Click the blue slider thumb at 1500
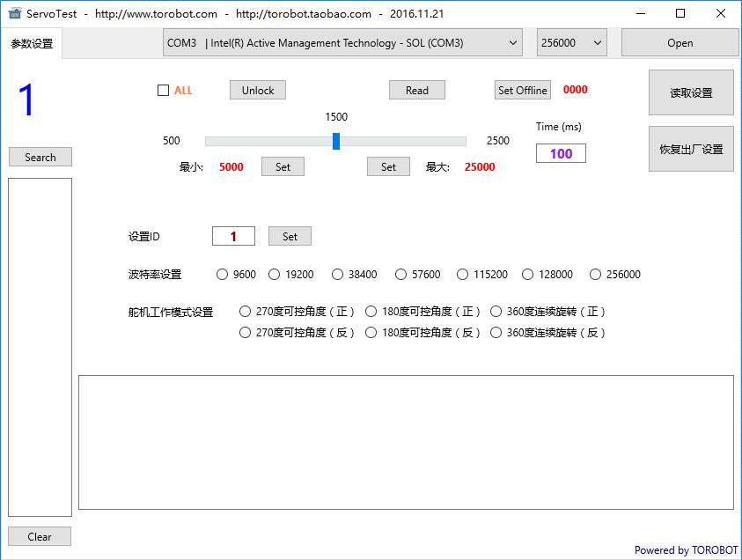742x560 pixels. click(x=336, y=141)
